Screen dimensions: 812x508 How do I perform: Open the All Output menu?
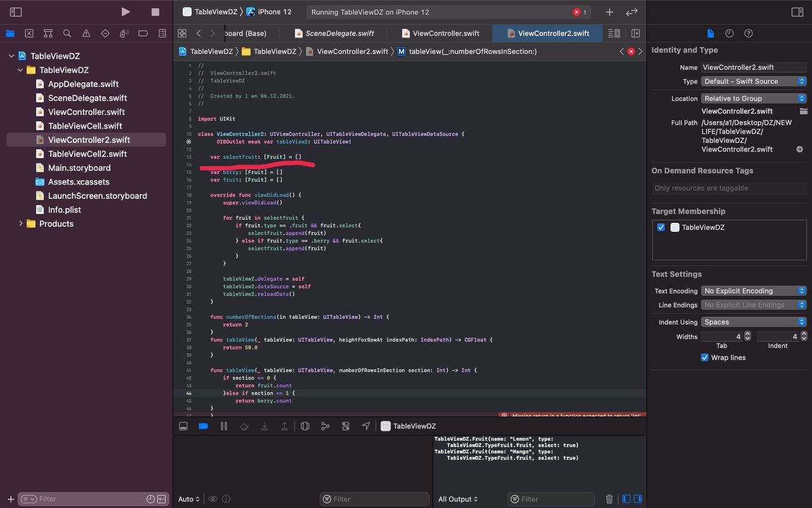[458, 499]
